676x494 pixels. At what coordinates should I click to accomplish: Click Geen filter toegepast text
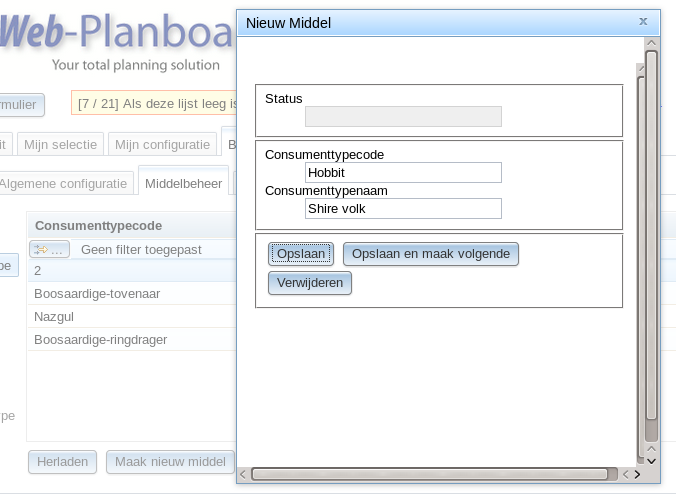141,250
